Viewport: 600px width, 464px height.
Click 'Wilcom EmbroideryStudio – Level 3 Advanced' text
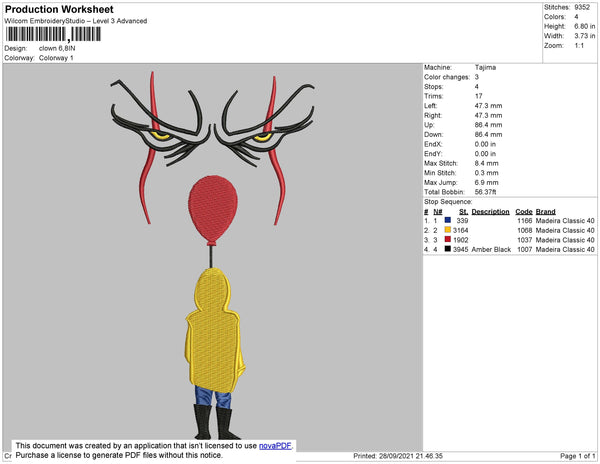(76, 21)
